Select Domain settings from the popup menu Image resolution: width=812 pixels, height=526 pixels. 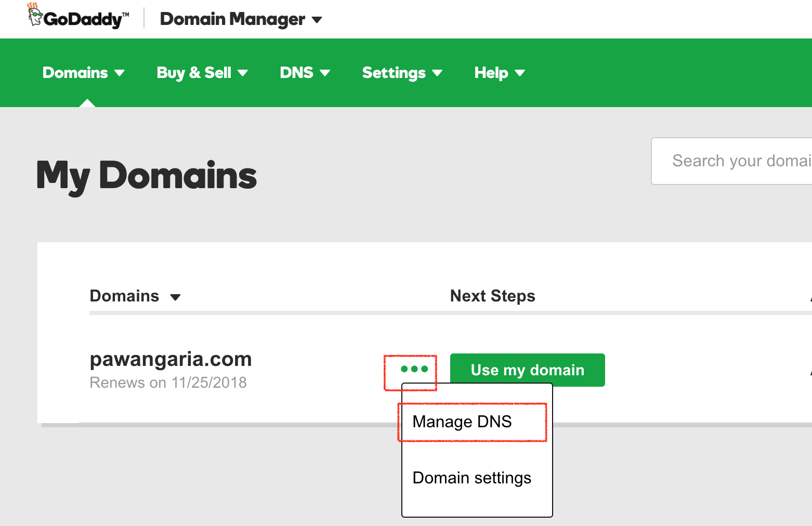pyautogui.click(x=472, y=478)
